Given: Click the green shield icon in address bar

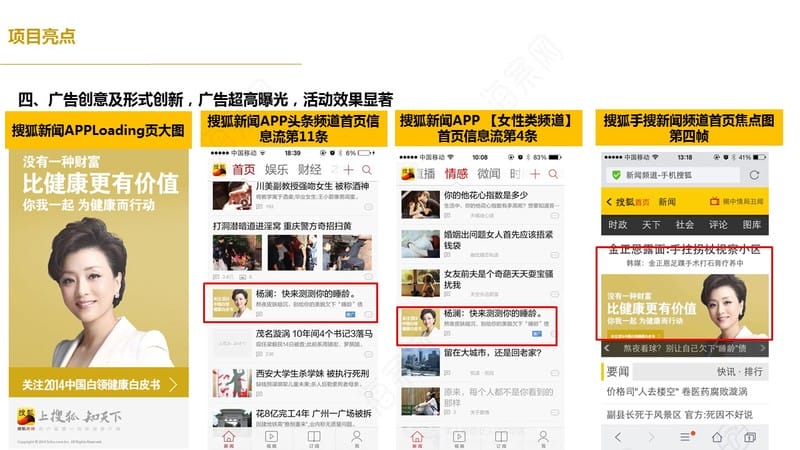Looking at the screenshot, I should coord(616,175).
